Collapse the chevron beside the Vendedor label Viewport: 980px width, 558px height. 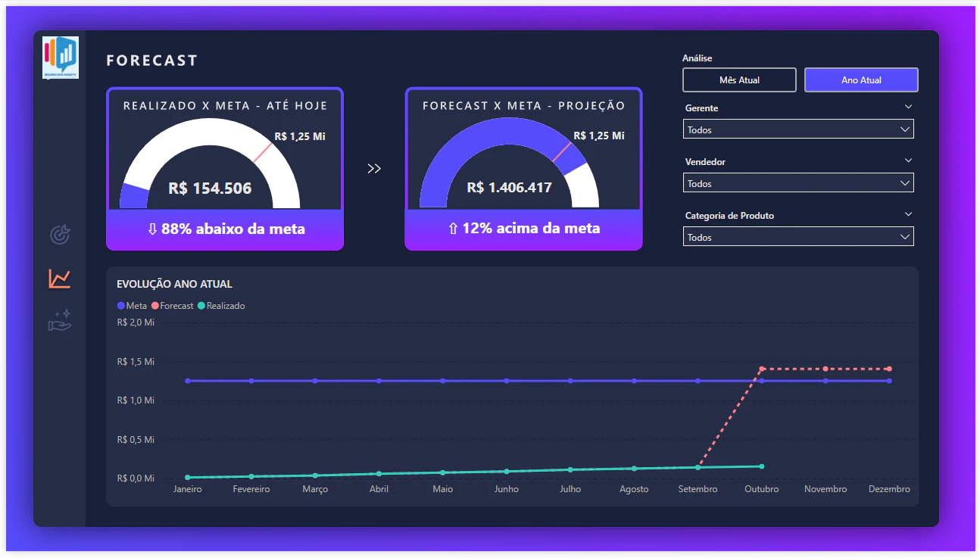tap(908, 161)
